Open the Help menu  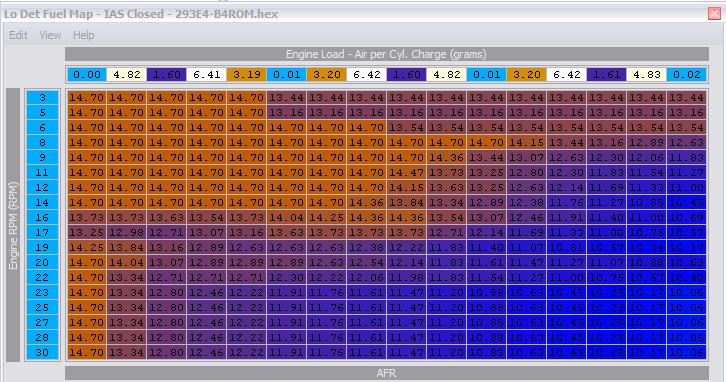(x=83, y=35)
